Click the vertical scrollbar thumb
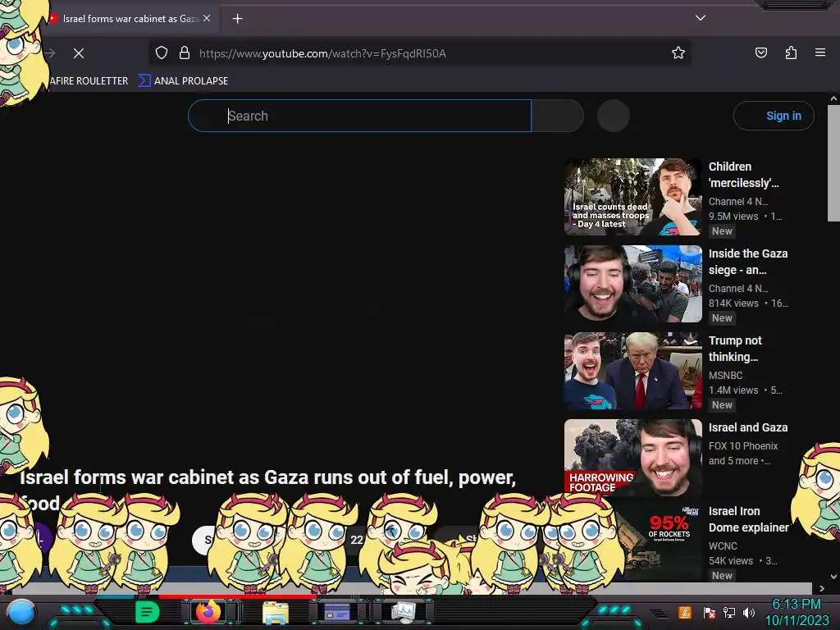The width and height of the screenshot is (840, 630). (x=833, y=163)
